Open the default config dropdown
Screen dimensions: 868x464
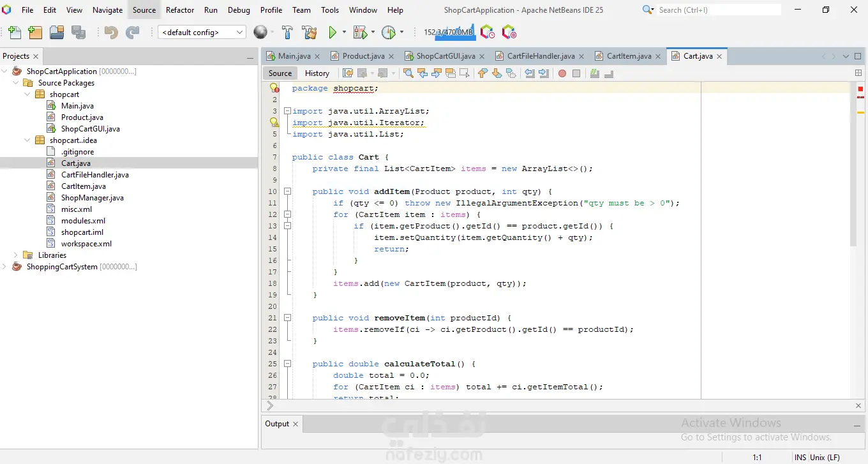[202, 33]
